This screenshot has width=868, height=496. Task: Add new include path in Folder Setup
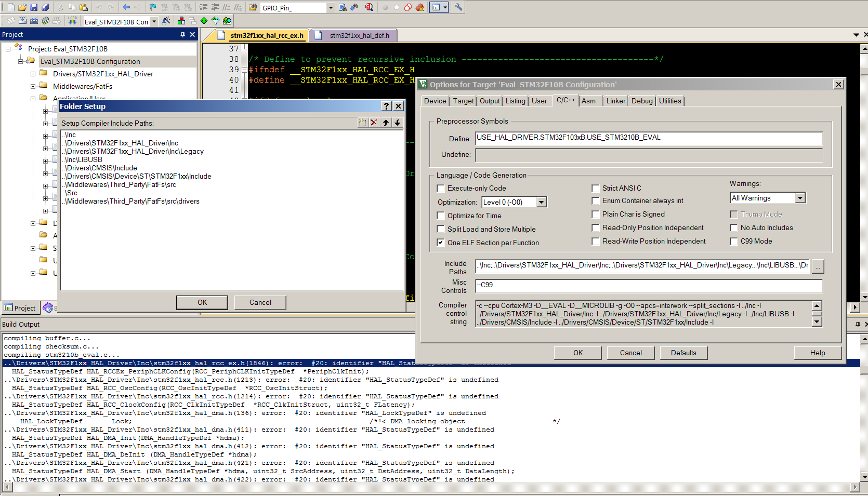pyautogui.click(x=362, y=123)
